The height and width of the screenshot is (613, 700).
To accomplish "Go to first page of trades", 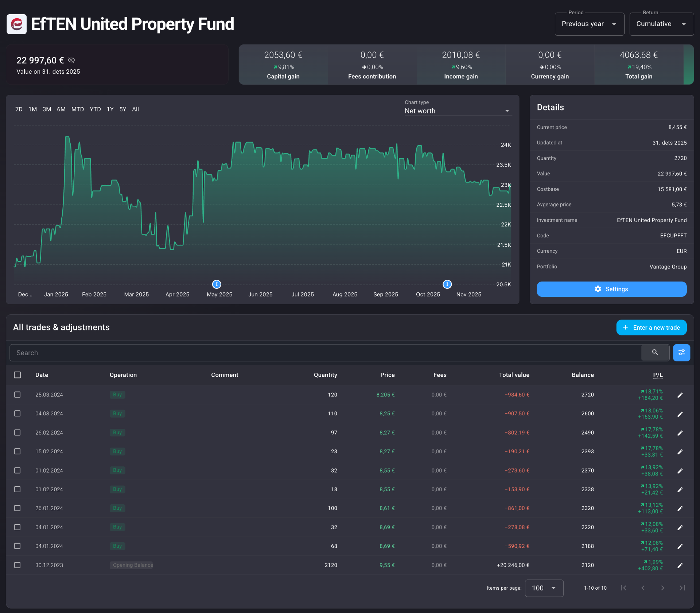I will 623,588.
